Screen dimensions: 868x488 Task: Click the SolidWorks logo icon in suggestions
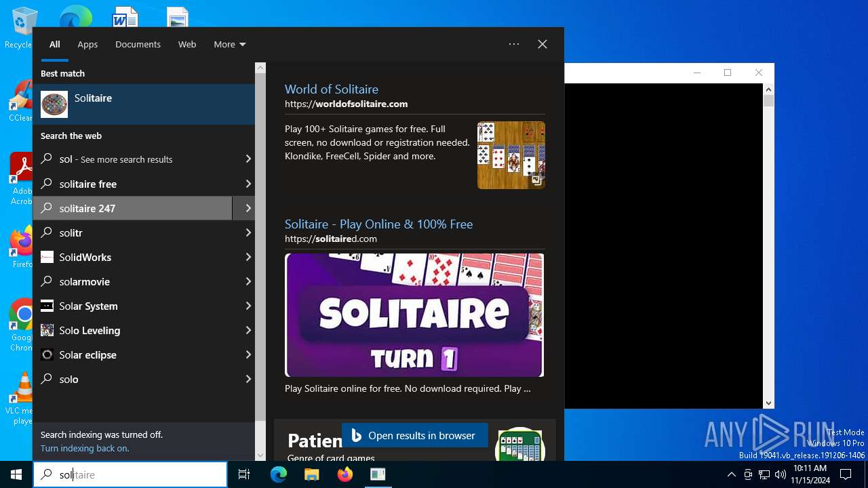(47, 257)
